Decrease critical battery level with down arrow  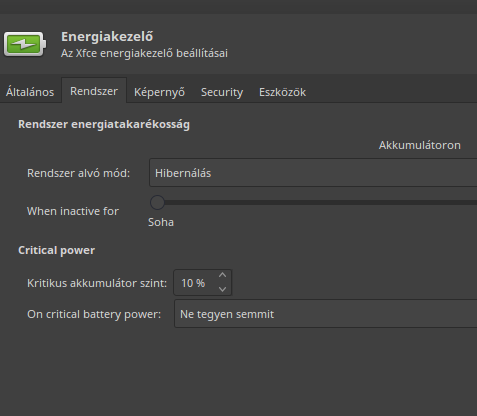(x=222, y=289)
